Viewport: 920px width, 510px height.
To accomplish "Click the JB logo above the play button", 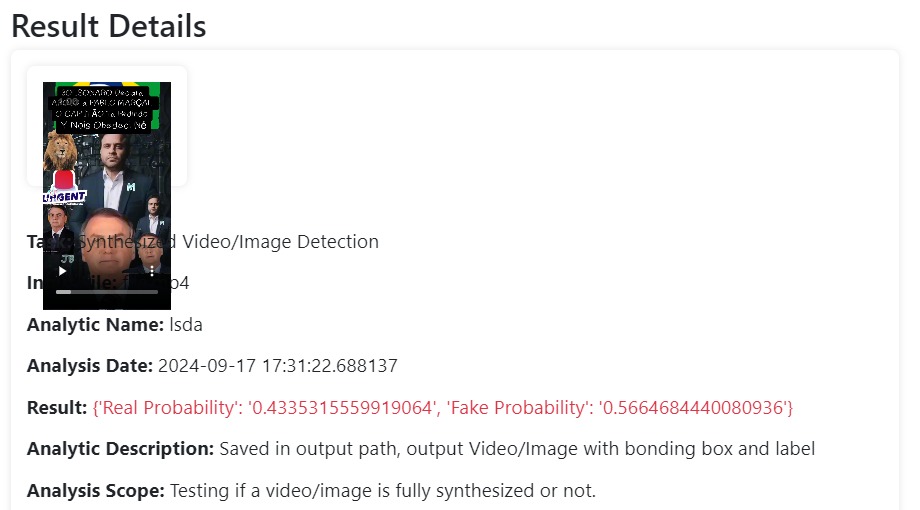I will 67,258.
